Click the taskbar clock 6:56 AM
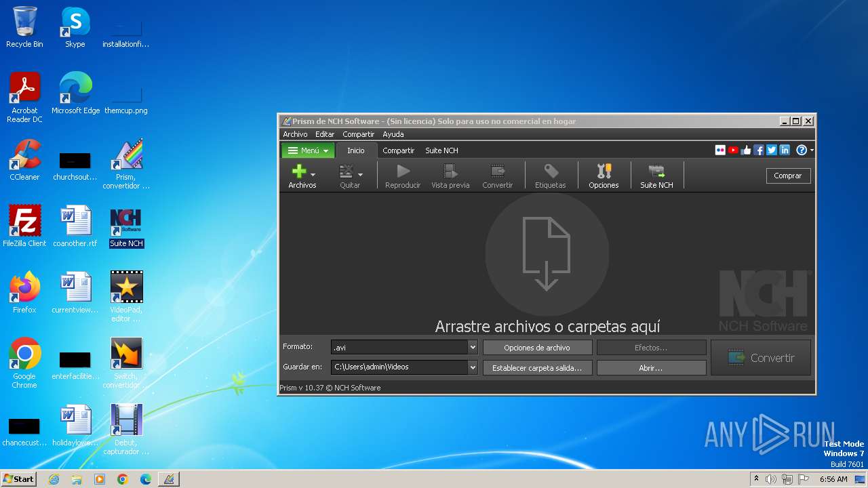868x488 pixels. (x=833, y=479)
